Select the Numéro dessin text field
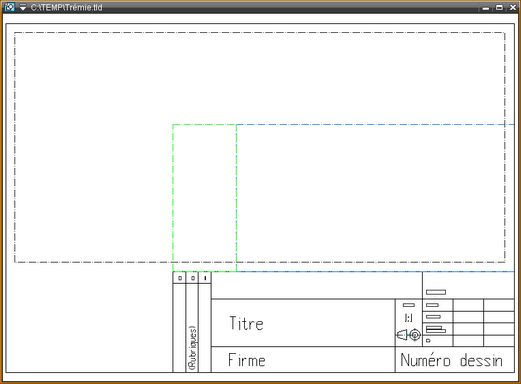 tap(451, 360)
